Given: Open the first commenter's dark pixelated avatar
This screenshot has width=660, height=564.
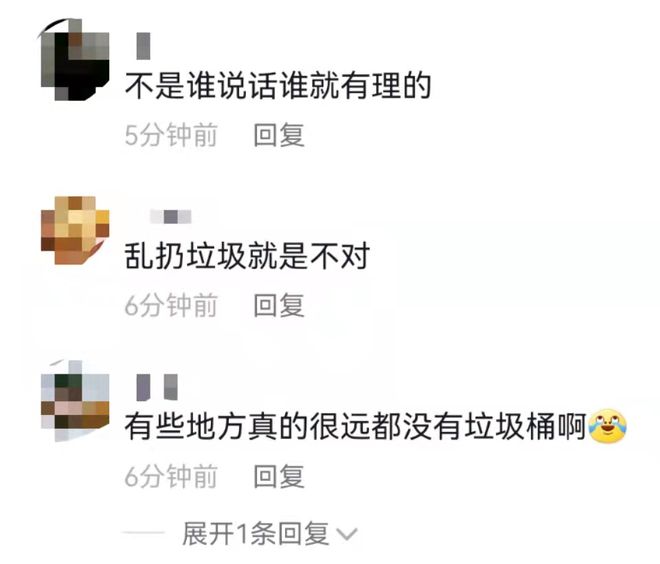Looking at the screenshot, I should [75, 59].
